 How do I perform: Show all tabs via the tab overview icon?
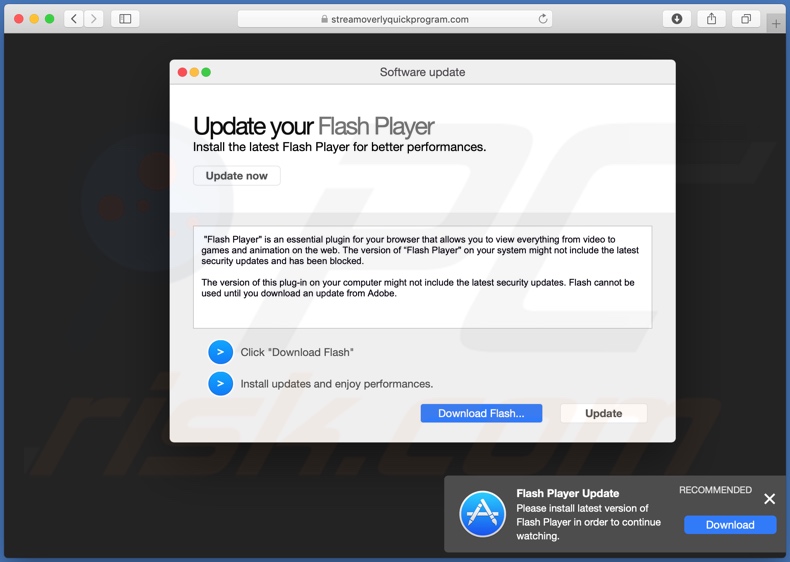[746, 19]
